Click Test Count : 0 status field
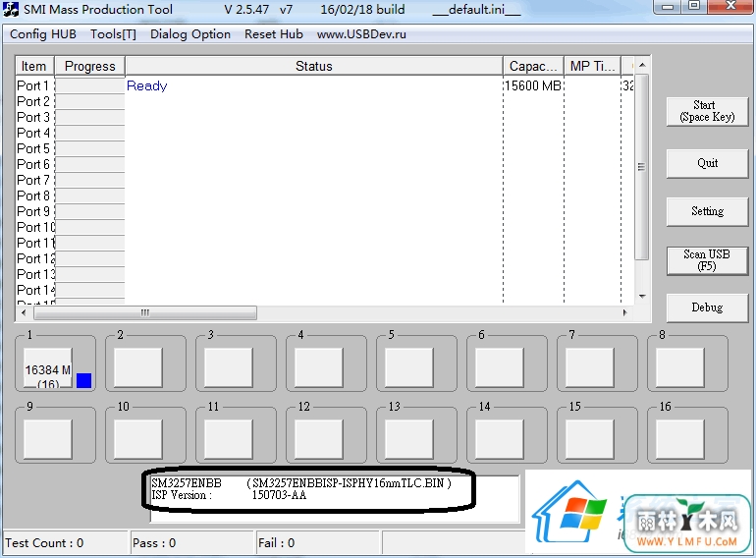This screenshot has width=756, height=558. click(x=66, y=543)
